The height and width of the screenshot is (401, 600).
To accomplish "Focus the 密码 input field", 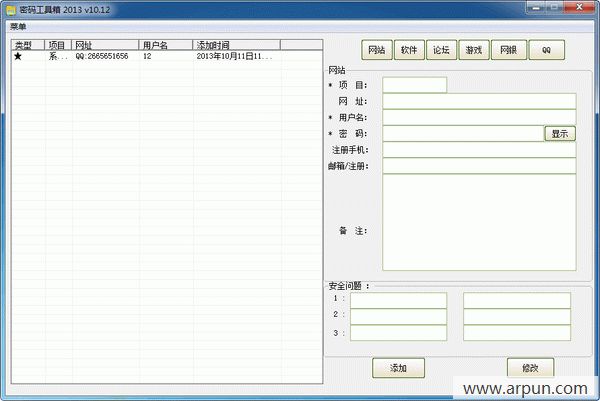I will pos(462,133).
